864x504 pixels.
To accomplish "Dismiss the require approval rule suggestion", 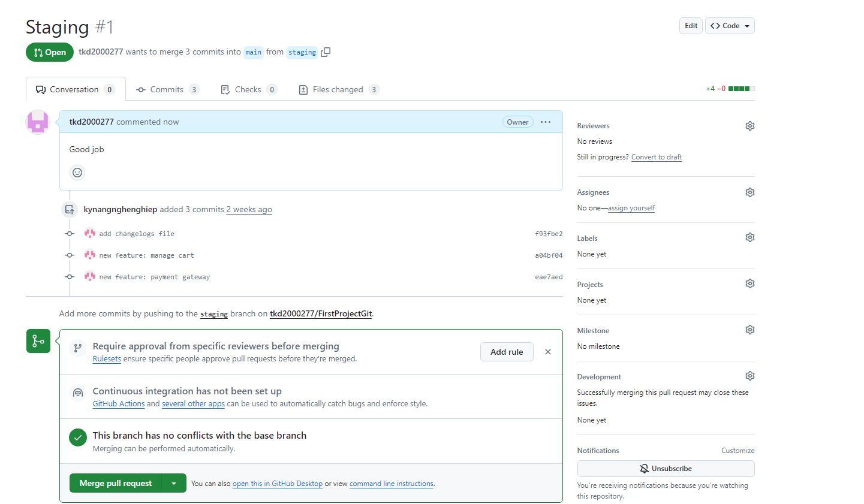I will pyautogui.click(x=548, y=352).
